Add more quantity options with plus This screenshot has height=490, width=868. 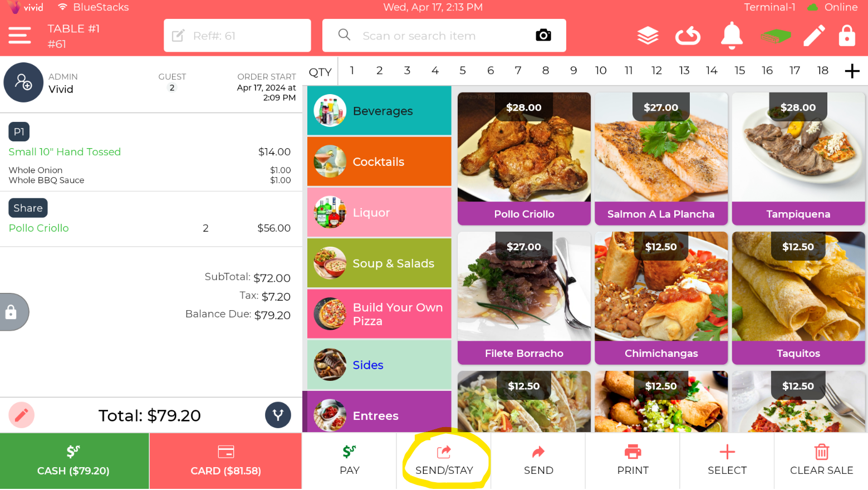[852, 71]
